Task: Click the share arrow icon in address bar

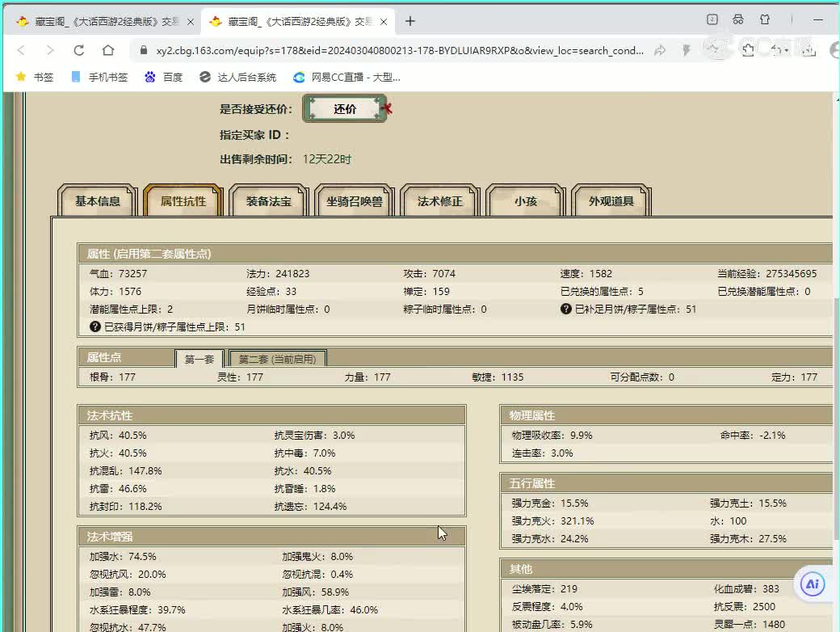Action: [x=660, y=50]
